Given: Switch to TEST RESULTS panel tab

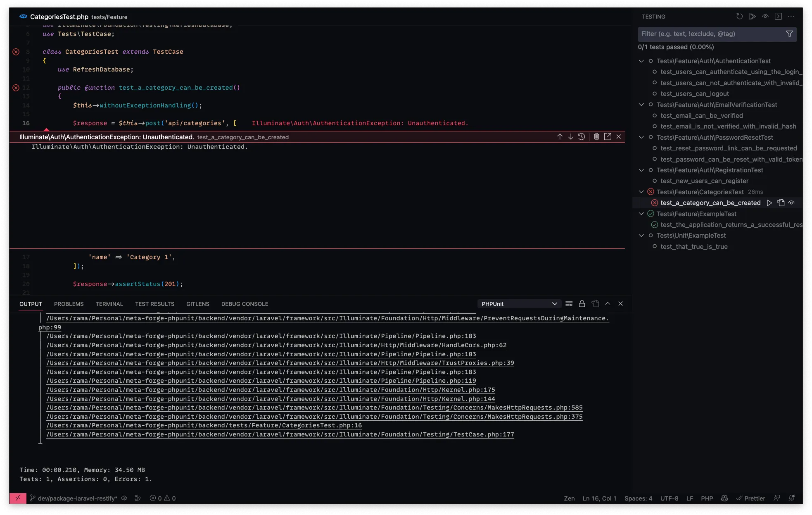Looking at the screenshot, I should (x=154, y=304).
